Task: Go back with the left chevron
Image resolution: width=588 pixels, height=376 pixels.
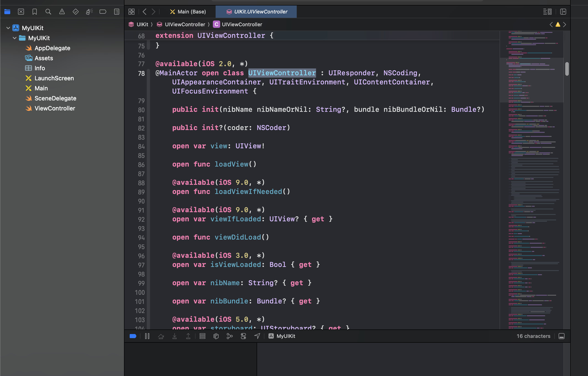Action: (144, 11)
